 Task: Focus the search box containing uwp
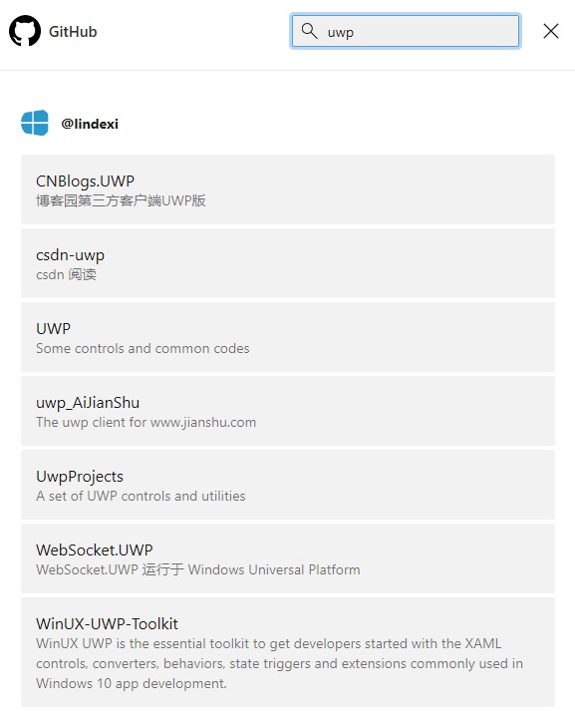pyautogui.click(x=406, y=31)
